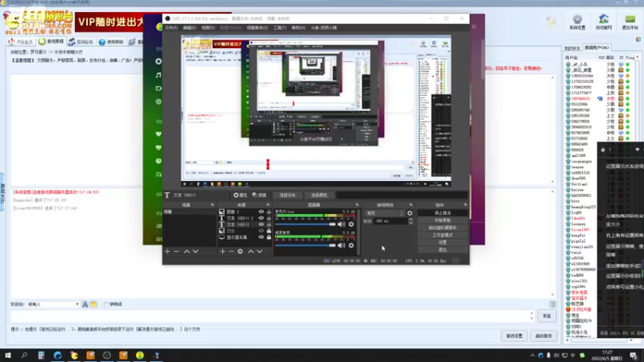Start the virtual camera in OBS
Viewport: 644px width, 362px height.
point(442,228)
